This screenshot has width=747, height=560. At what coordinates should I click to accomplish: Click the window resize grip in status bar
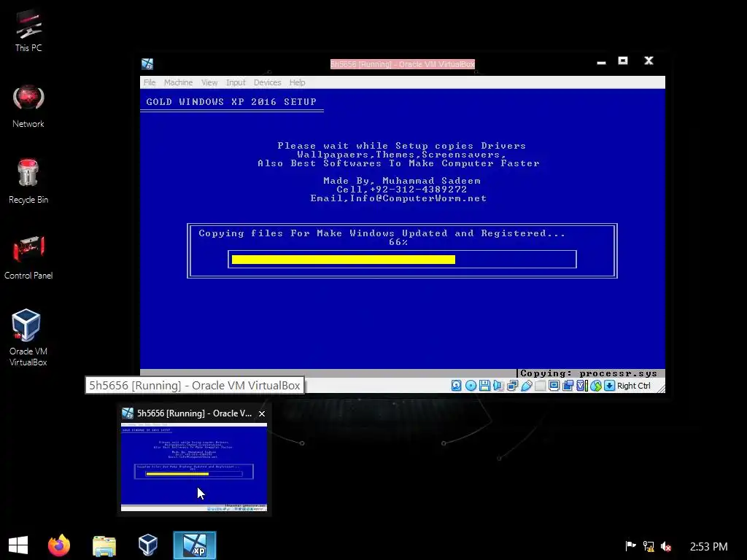661,389
